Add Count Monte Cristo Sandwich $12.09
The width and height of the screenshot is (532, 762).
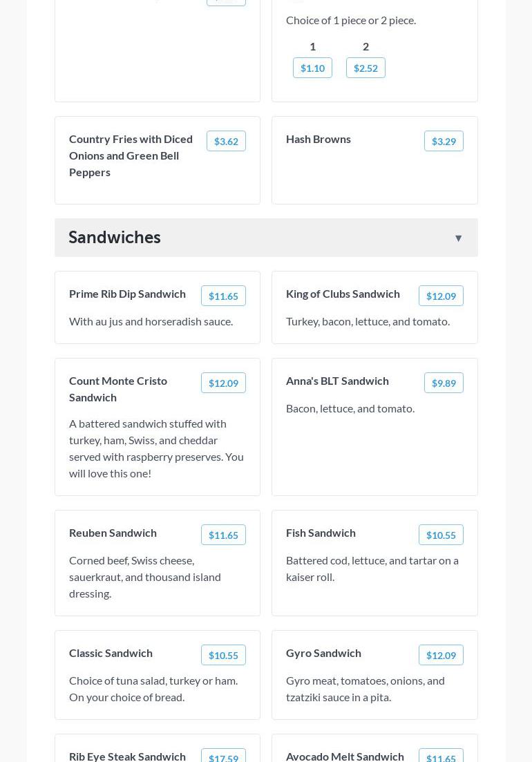(x=223, y=383)
